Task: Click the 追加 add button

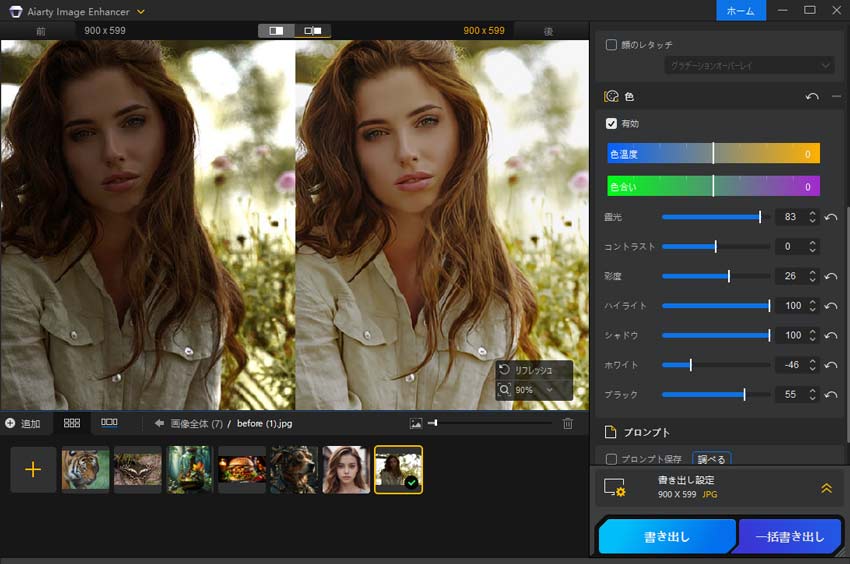Action: 23,424
